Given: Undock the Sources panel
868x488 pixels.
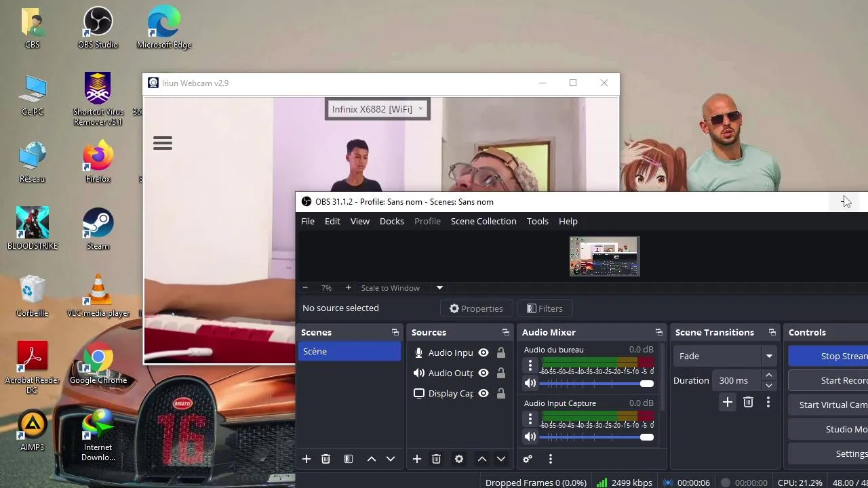Looking at the screenshot, I should 506,332.
